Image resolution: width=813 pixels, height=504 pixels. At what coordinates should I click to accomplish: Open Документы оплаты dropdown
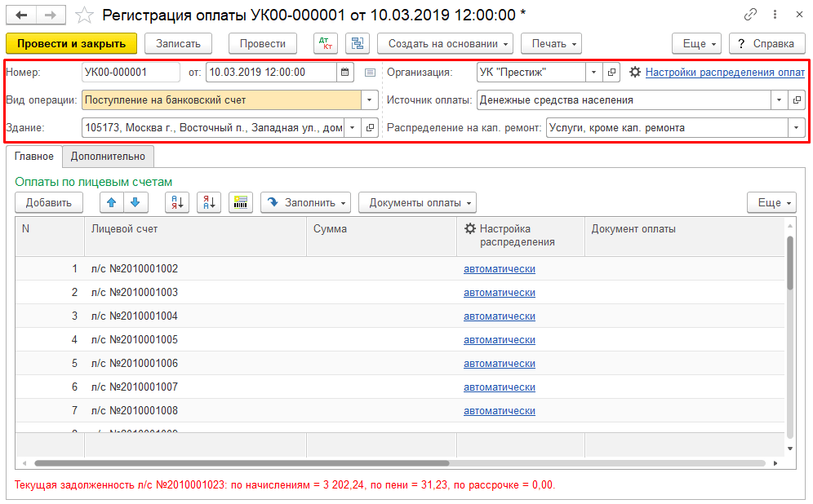pos(417,202)
